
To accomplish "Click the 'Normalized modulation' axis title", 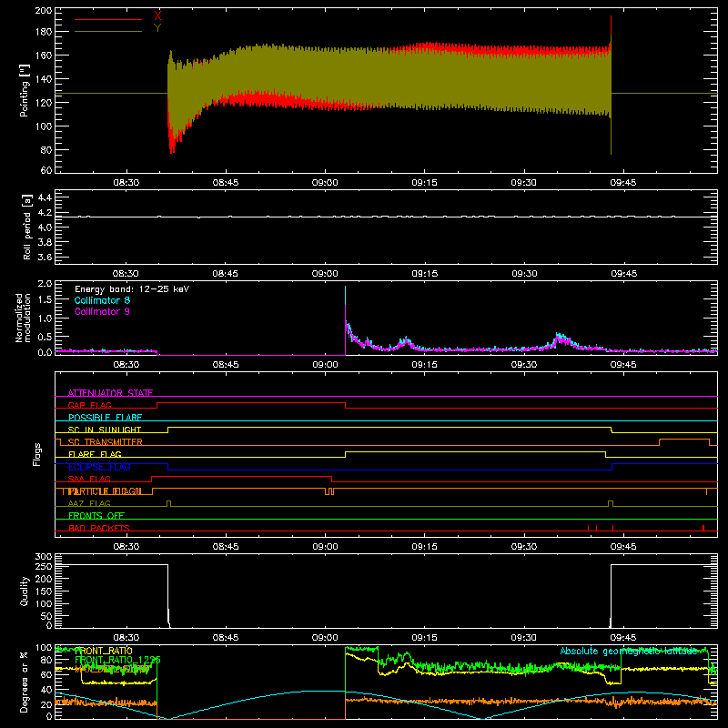I will pos(24,318).
